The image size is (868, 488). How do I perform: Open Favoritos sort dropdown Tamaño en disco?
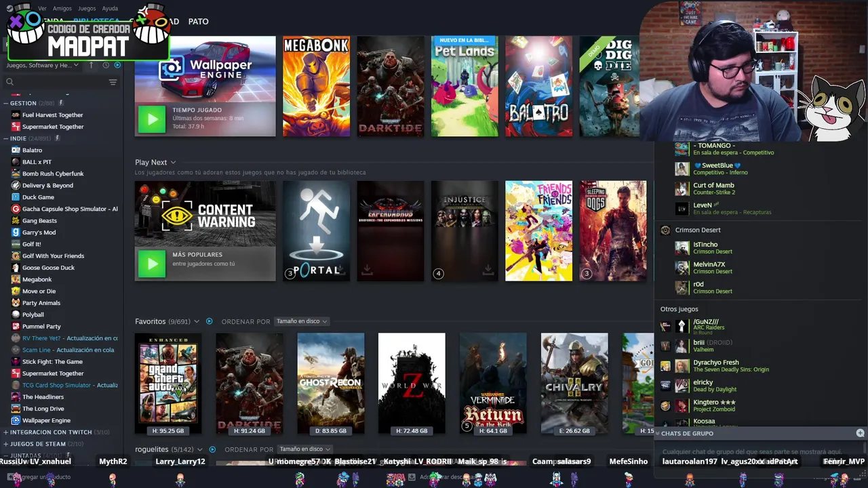point(301,321)
